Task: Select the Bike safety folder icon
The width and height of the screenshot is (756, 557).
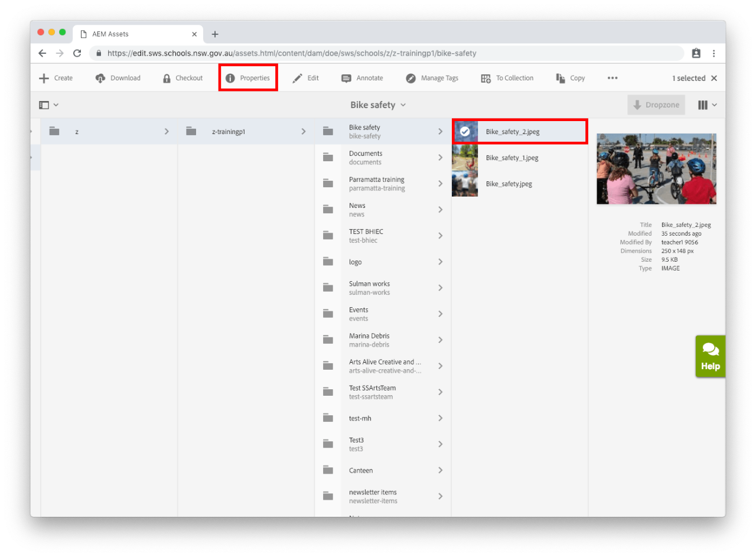Action: click(x=328, y=132)
